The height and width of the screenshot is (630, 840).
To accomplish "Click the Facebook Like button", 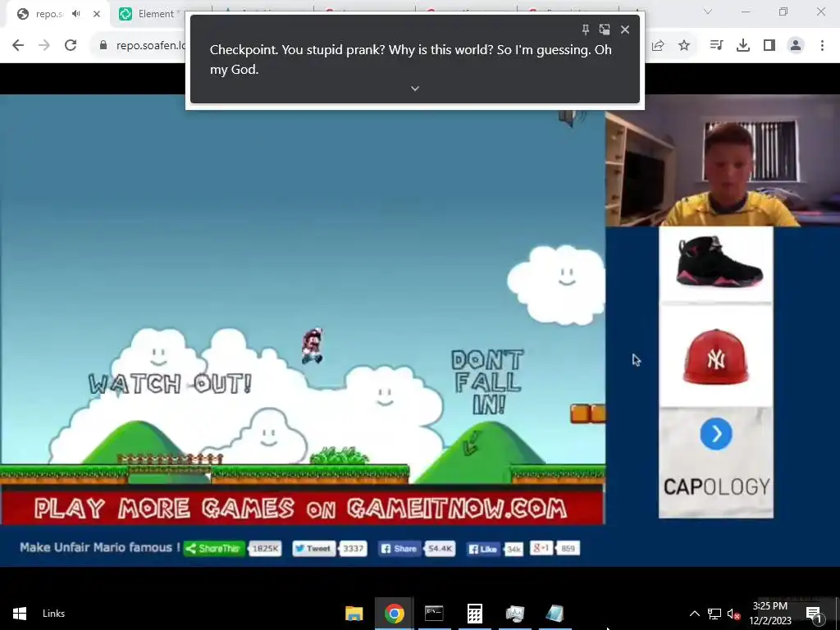I will tap(482, 549).
